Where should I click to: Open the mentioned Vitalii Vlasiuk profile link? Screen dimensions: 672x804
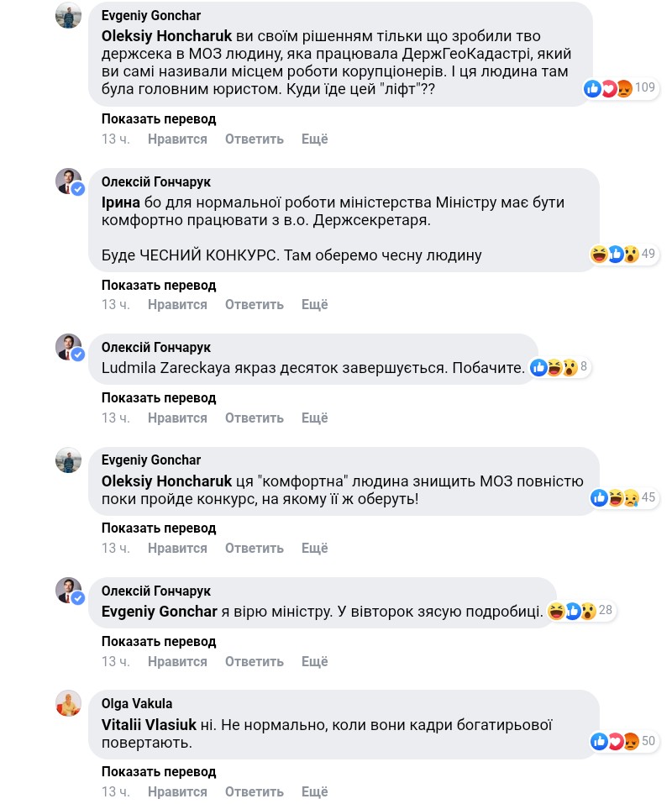click(x=149, y=724)
